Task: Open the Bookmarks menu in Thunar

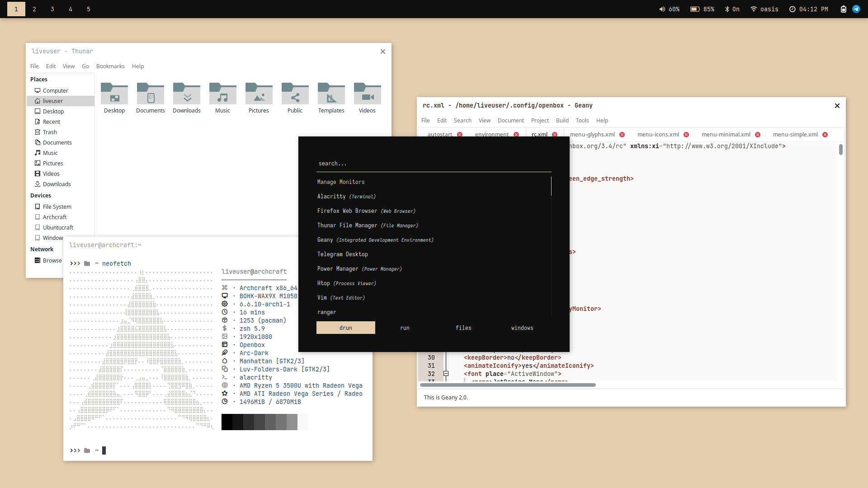Action: click(x=110, y=66)
